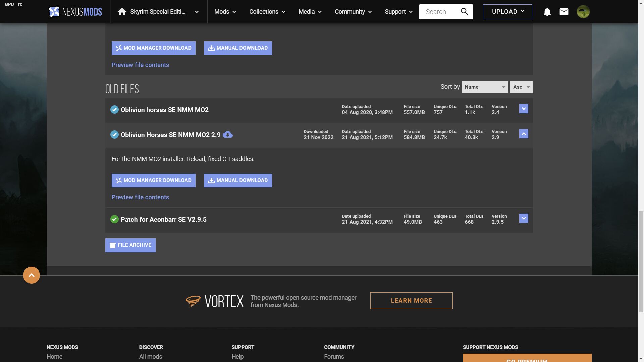Click the Nexus Mods logo

tap(75, 12)
